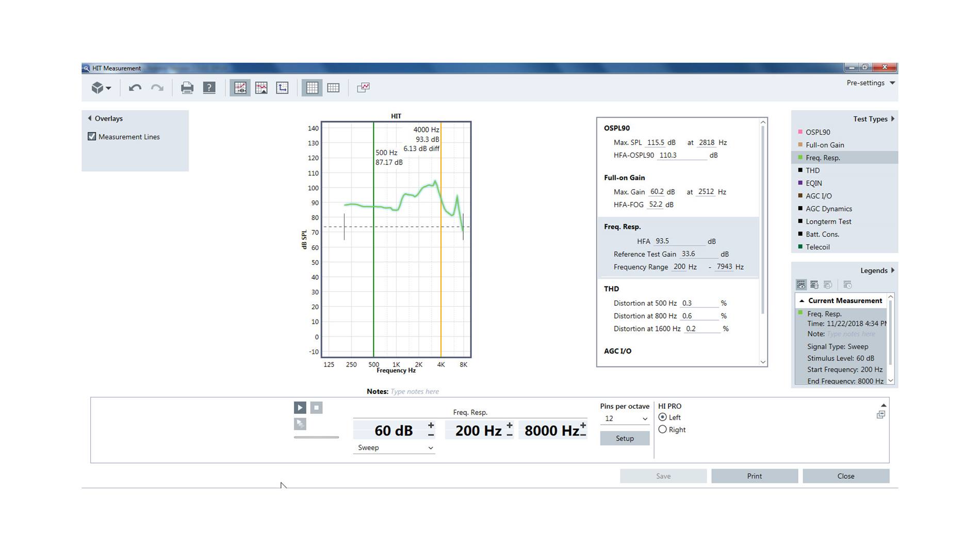Open the Sweep signal type dropdown
This screenshot has width=980, height=551.
click(394, 448)
